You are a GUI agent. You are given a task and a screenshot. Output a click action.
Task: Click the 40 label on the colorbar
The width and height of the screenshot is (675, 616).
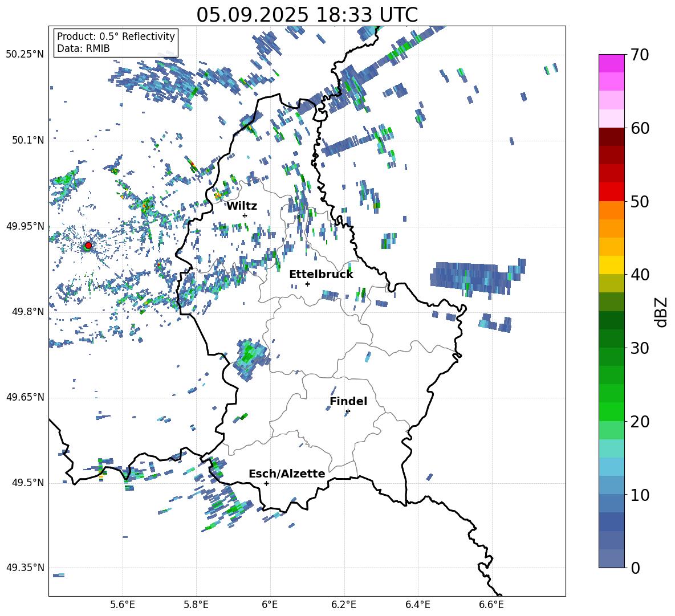(x=639, y=275)
